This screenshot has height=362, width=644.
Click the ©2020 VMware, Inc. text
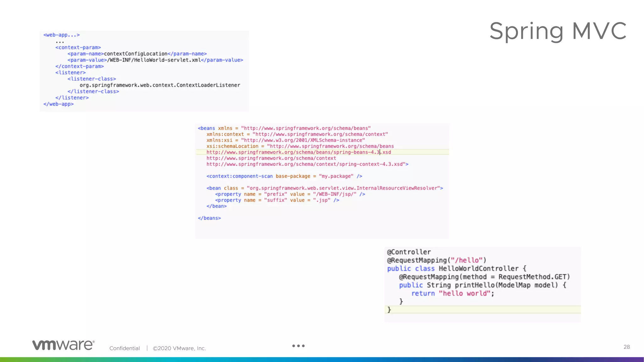(179, 348)
